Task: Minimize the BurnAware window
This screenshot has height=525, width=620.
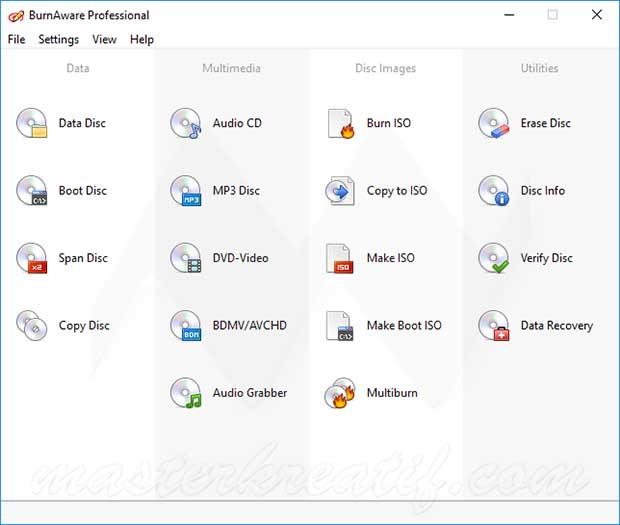Action: click(x=509, y=15)
